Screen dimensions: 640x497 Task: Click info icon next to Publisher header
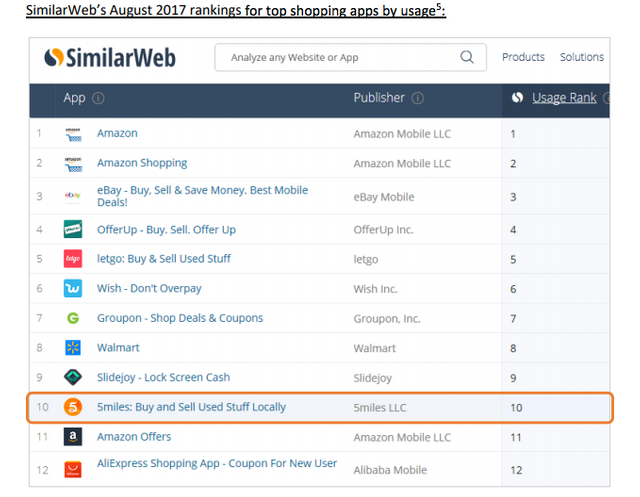417,99
